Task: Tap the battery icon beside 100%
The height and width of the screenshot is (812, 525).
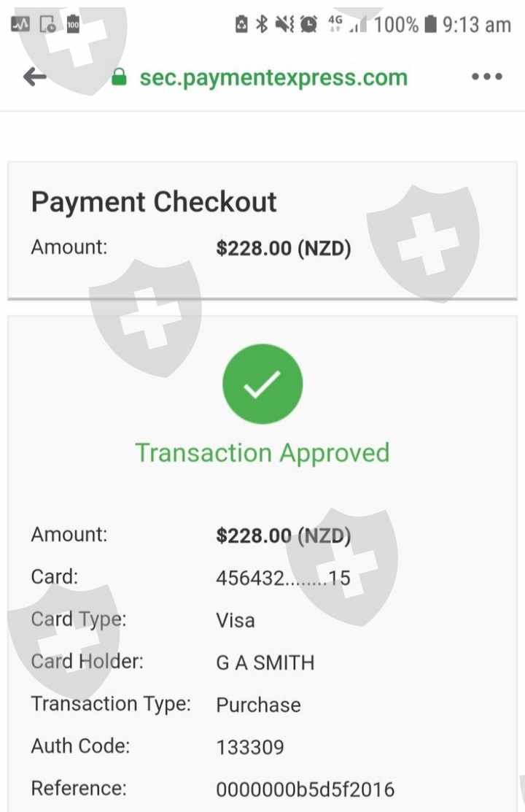Action: point(430,25)
